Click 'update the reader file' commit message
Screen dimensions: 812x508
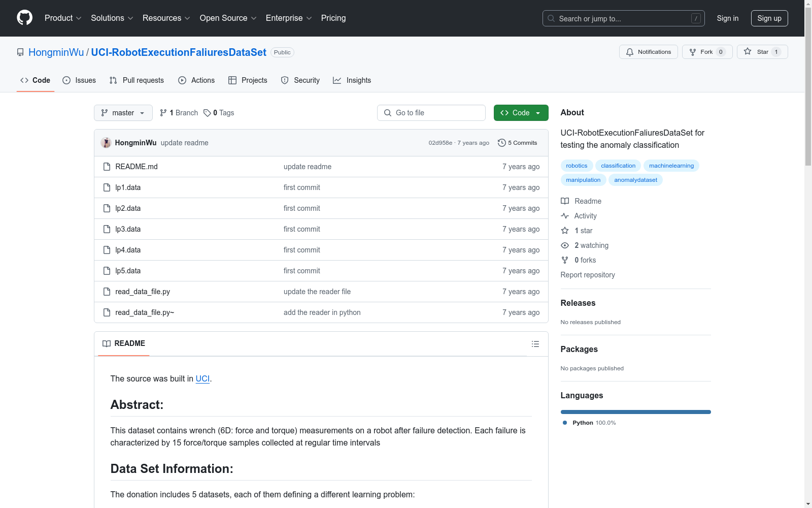point(317,292)
